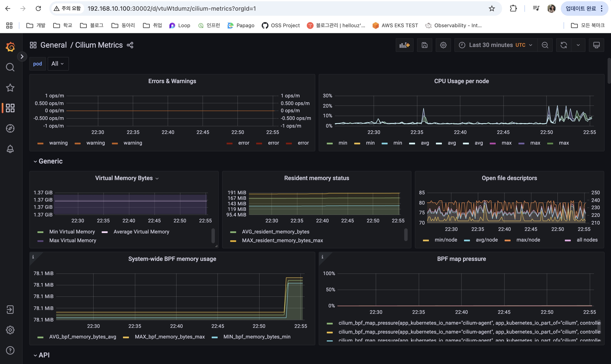Open the Starred dashboards sidebar item
The height and width of the screenshot is (364, 611).
(10, 88)
